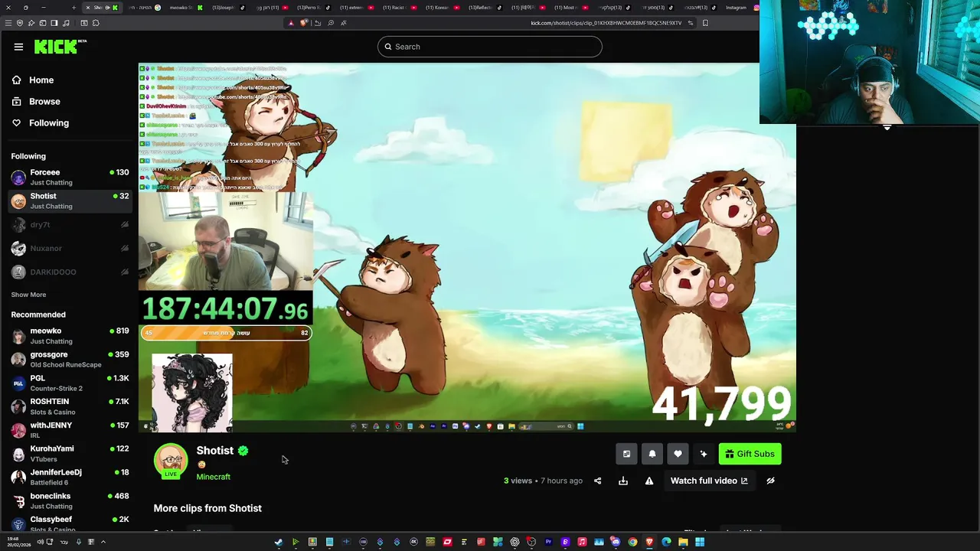Image resolution: width=980 pixels, height=551 pixels.
Task: Open the Kick hamburger menu
Action: (18, 47)
